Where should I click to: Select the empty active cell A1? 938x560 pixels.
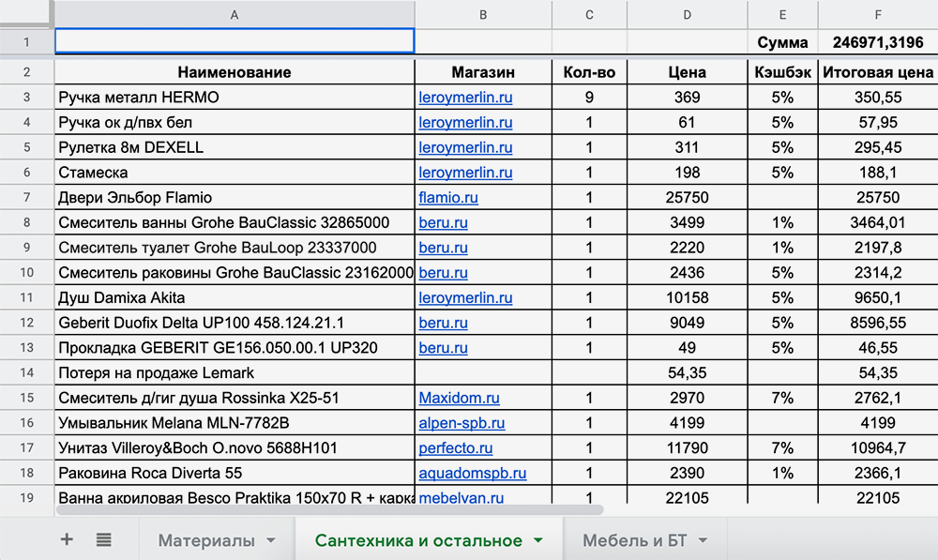coord(234,41)
